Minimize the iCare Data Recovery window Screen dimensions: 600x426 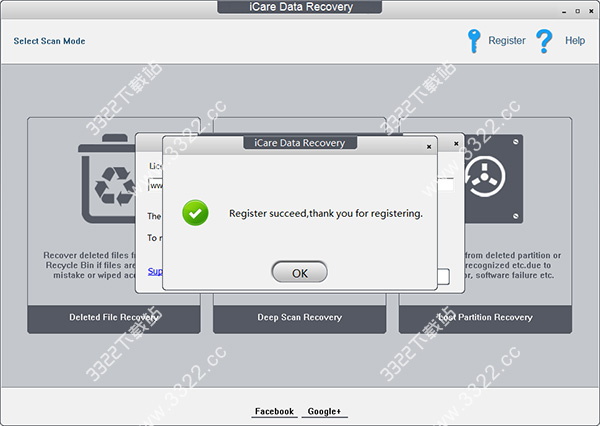coord(564,11)
